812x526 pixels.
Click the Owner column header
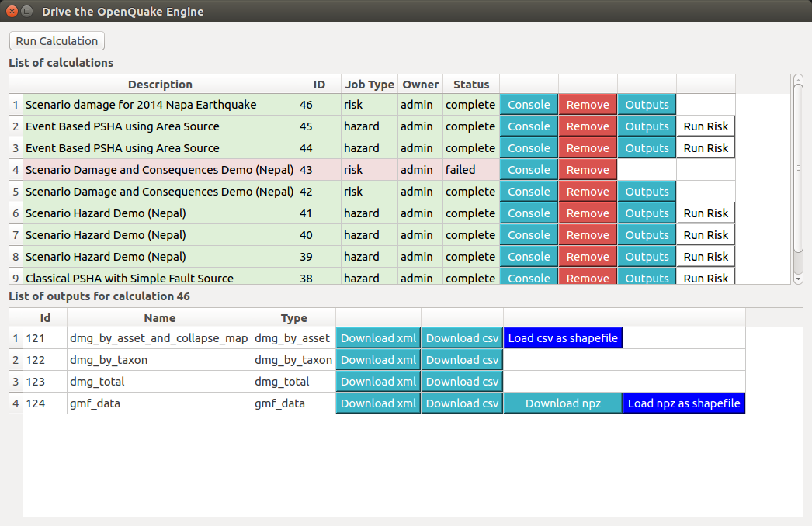pos(420,85)
